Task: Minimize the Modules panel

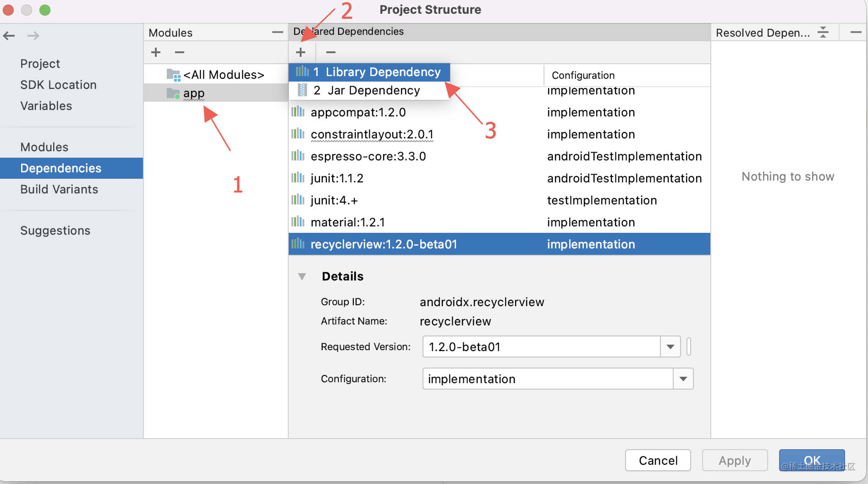Action: (x=277, y=33)
